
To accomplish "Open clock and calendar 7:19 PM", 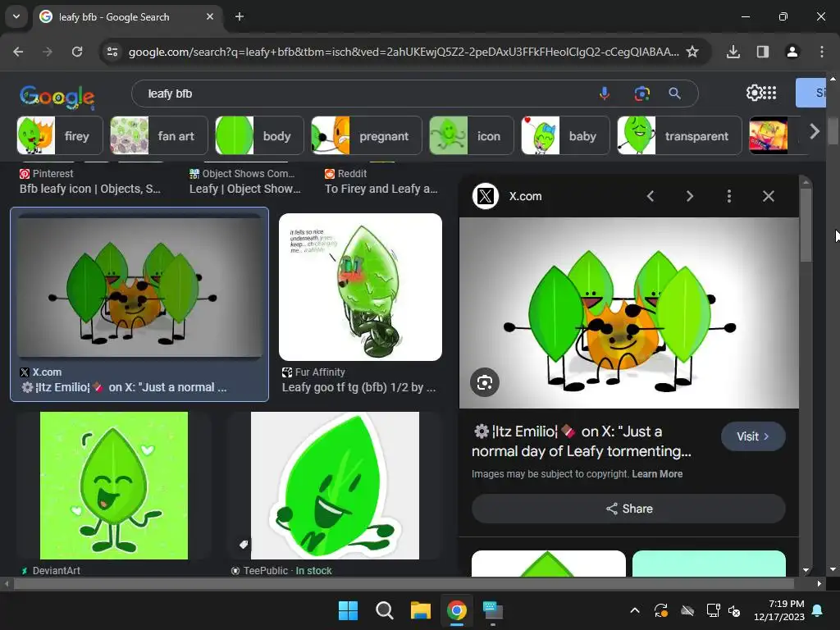I will point(779,610).
